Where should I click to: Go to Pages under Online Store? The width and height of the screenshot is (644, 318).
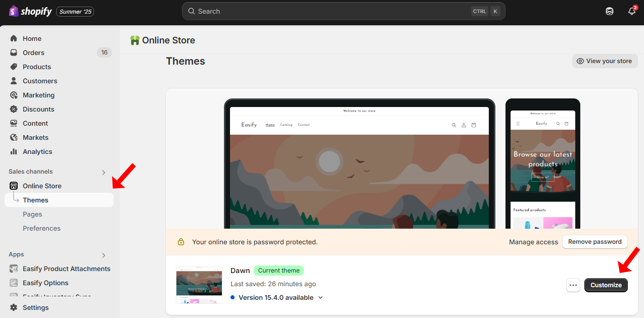pos(32,214)
